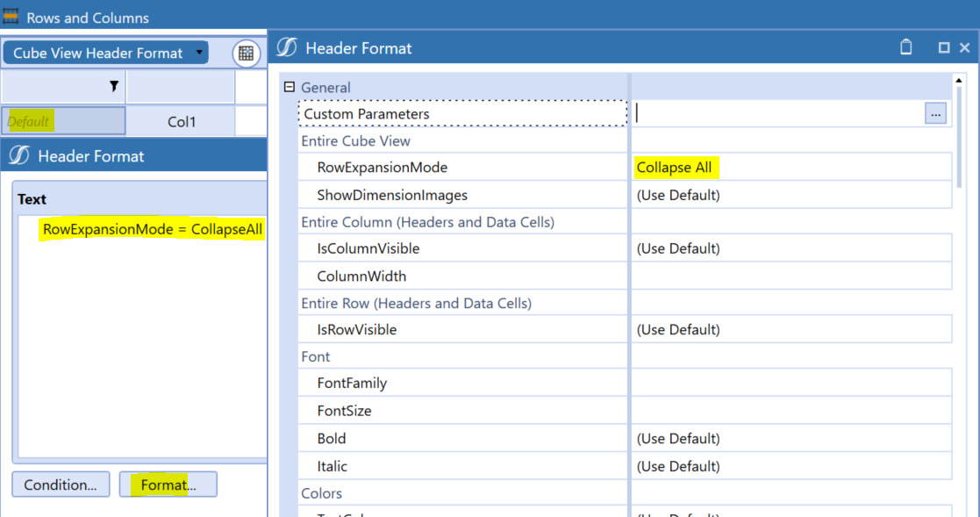Click into the FontSize value field
The width and height of the screenshot is (980, 517).
click(790, 411)
